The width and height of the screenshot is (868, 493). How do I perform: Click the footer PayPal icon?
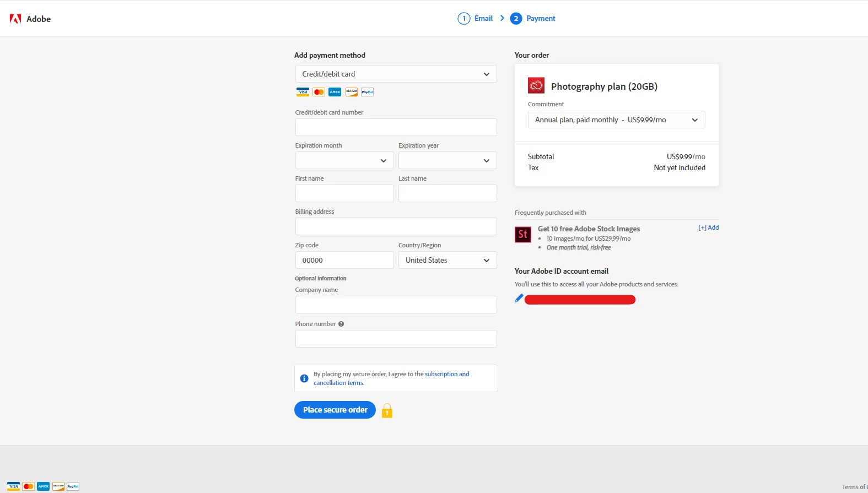tap(73, 486)
